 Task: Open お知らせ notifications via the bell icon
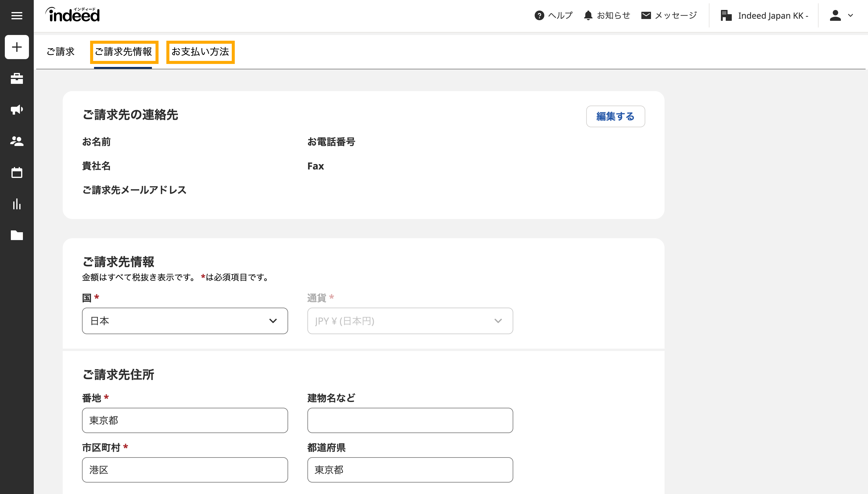588,16
